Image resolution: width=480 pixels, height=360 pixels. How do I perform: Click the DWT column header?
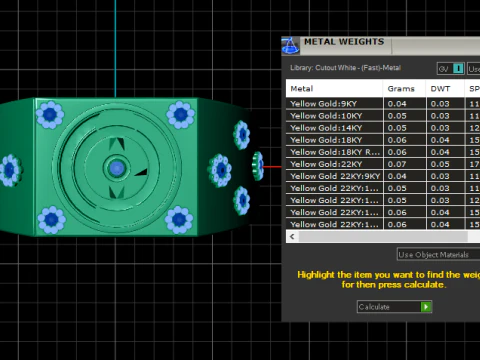coord(445,89)
